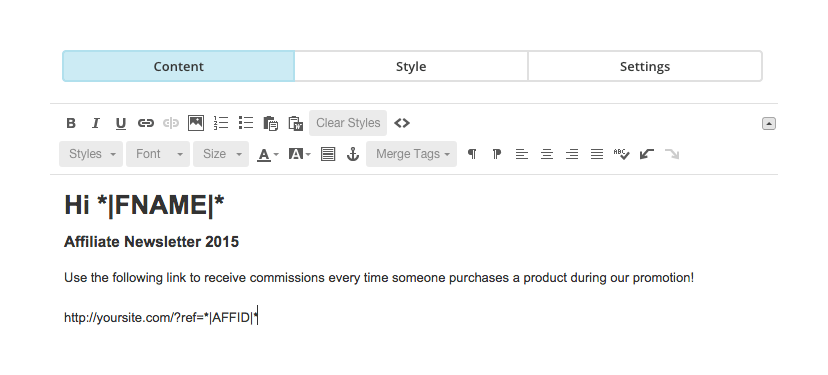Center align text

click(x=547, y=154)
